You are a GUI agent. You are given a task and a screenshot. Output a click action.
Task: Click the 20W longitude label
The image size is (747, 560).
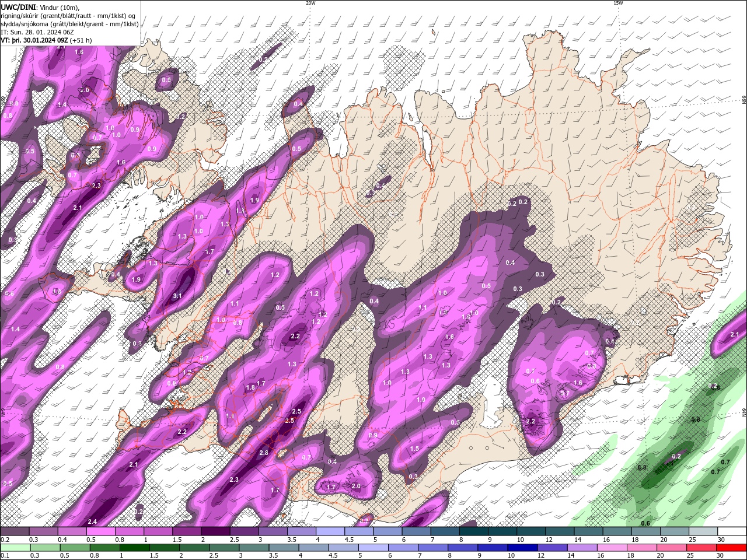tap(310, 3)
